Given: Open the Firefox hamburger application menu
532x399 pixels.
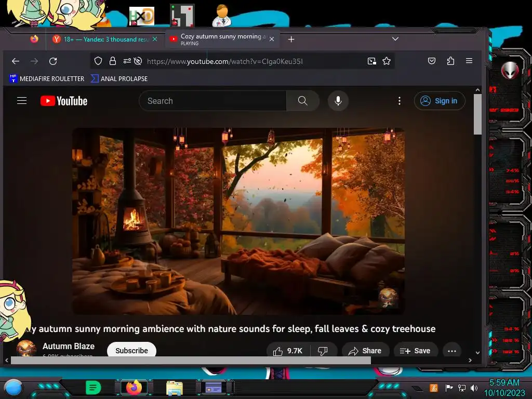Looking at the screenshot, I should 469,61.
